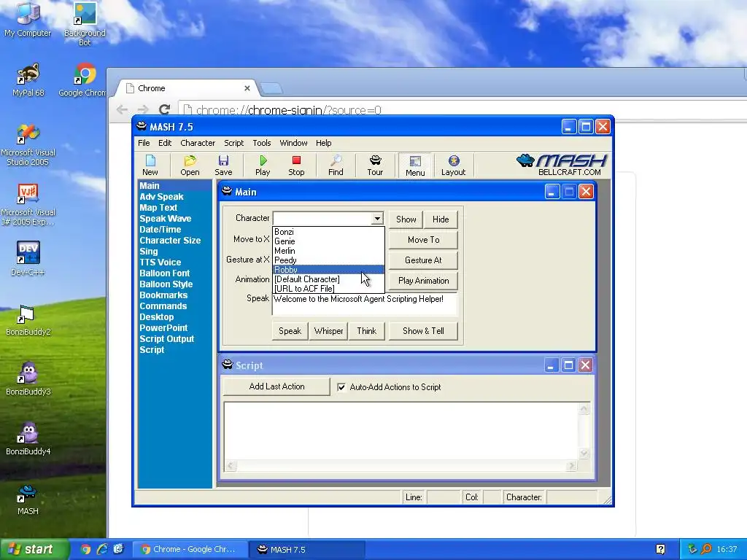Select Balloon Style in the side menu
Screen dimensions: 747x560
(166, 284)
